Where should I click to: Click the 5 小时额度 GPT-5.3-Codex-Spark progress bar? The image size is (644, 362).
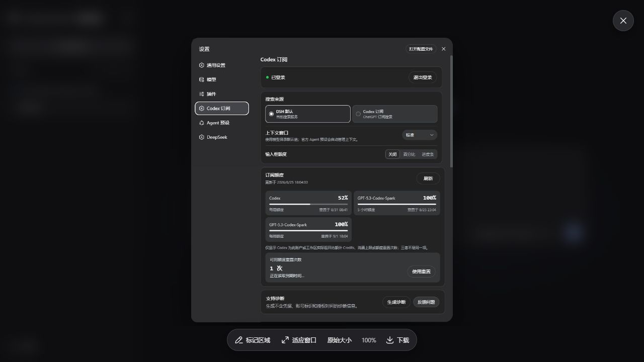(x=397, y=204)
